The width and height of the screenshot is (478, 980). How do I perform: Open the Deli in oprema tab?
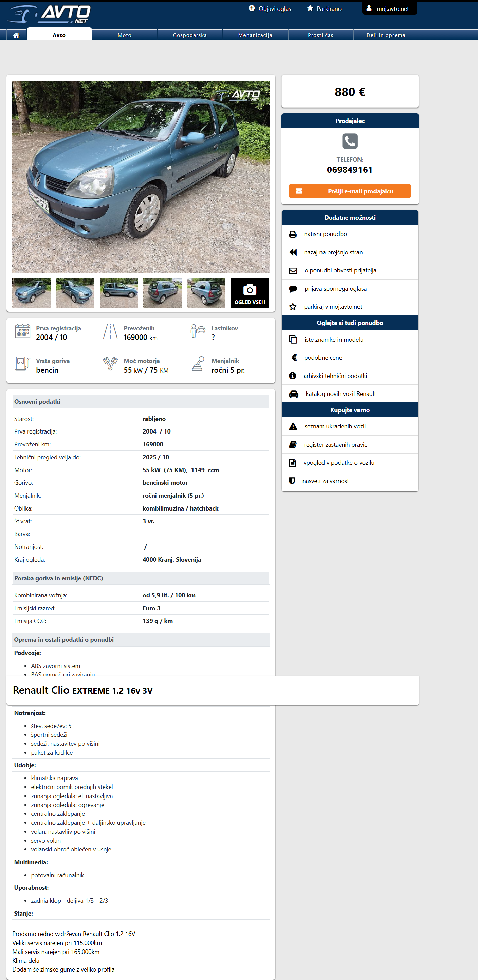(386, 35)
